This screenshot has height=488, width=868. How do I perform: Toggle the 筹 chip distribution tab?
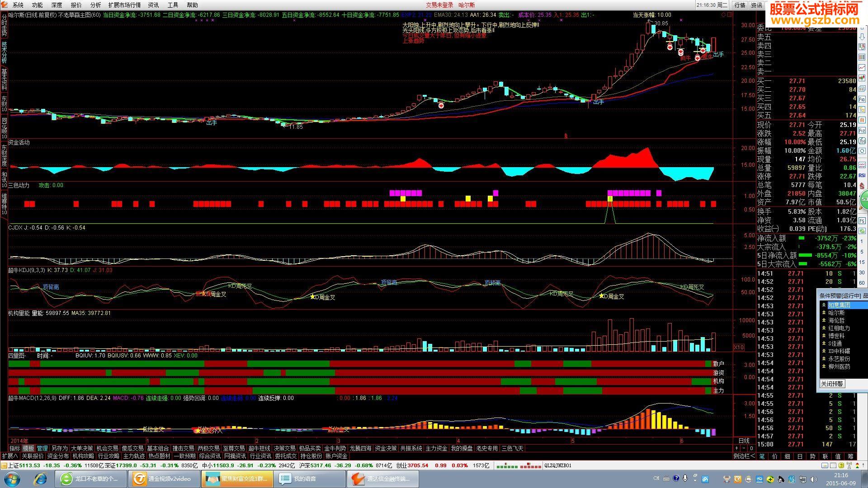pos(850,456)
